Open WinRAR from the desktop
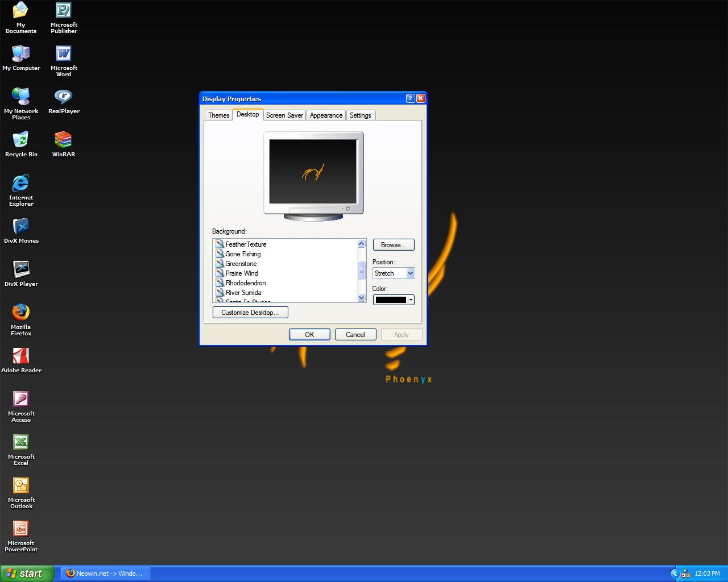 click(x=63, y=139)
